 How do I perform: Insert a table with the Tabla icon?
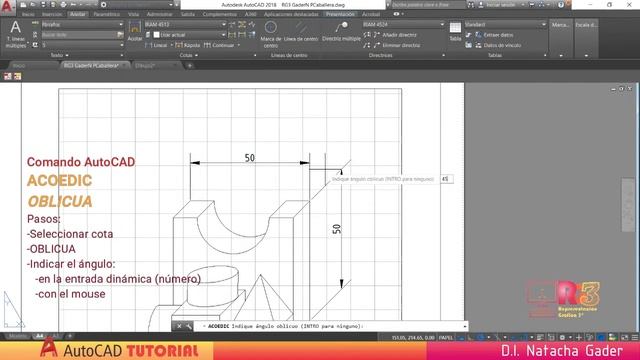point(455,27)
